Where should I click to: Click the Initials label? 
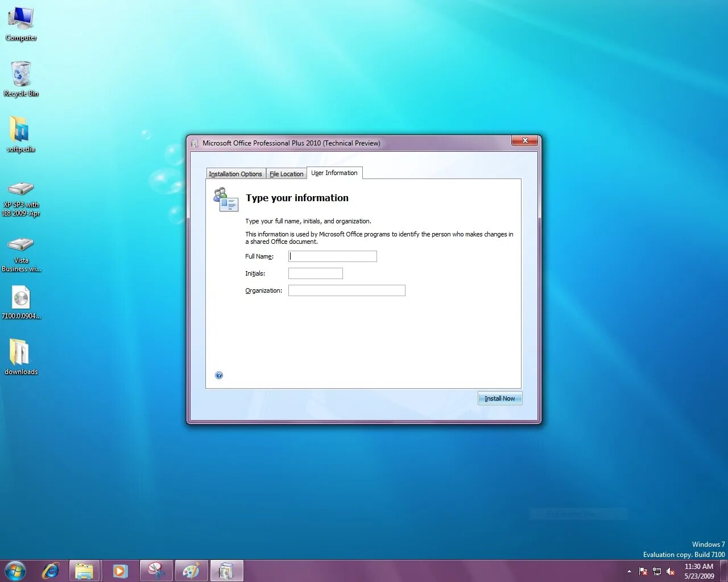click(x=255, y=273)
